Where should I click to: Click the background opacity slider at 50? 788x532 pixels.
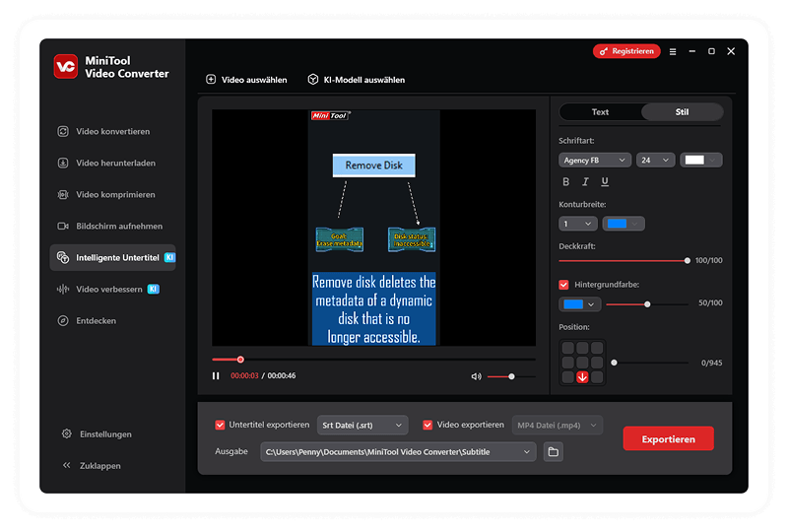647,304
